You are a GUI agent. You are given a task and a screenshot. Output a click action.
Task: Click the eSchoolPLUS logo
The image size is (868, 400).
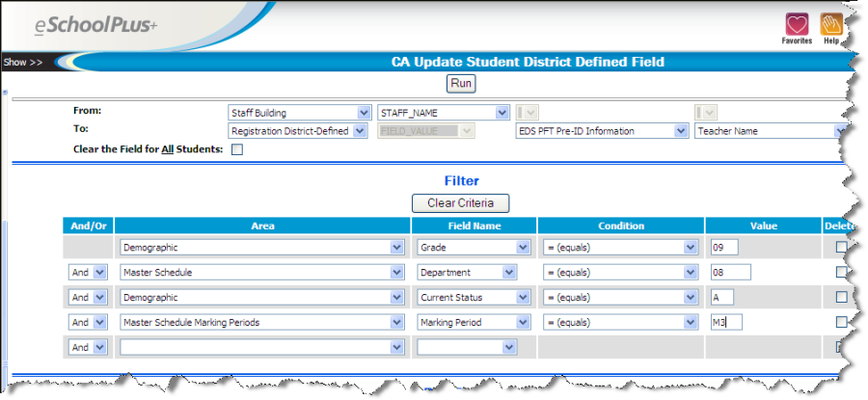(x=95, y=26)
